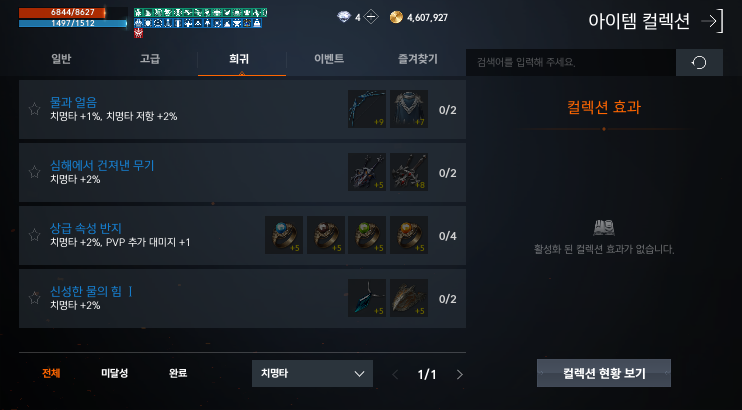Select the blue armor item icon with +7
742x410 pixels.
[x=409, y=109]
